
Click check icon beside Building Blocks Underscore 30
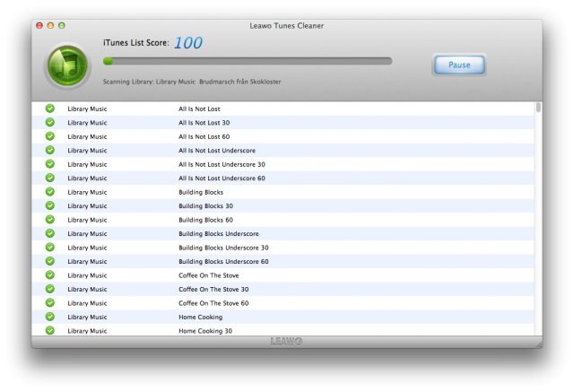coord(50,248)
